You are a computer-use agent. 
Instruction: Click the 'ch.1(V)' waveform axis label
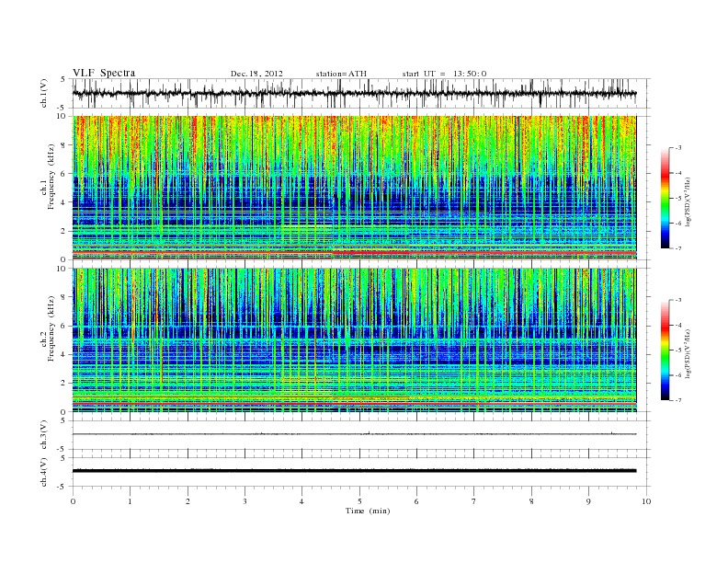coord(44,93)
